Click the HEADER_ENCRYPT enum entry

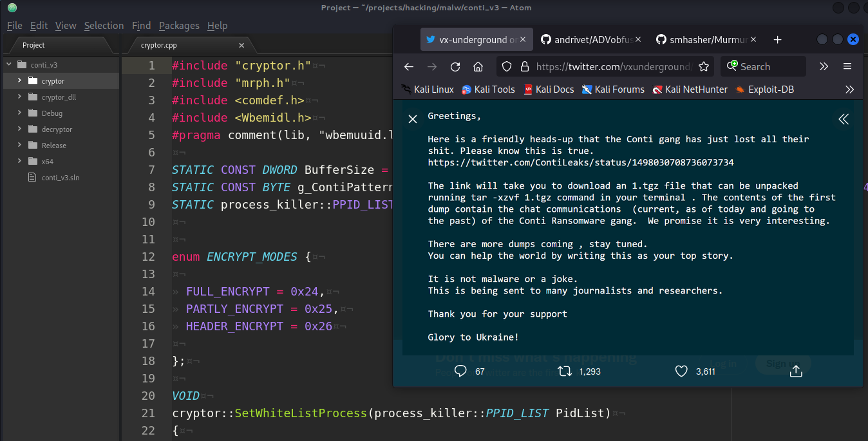[234, 326]
